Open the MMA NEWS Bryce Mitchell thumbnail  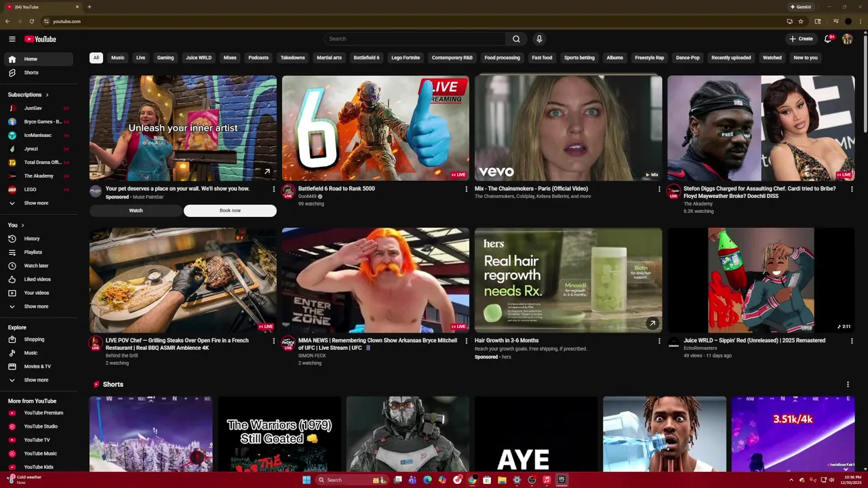pos(376,280)
